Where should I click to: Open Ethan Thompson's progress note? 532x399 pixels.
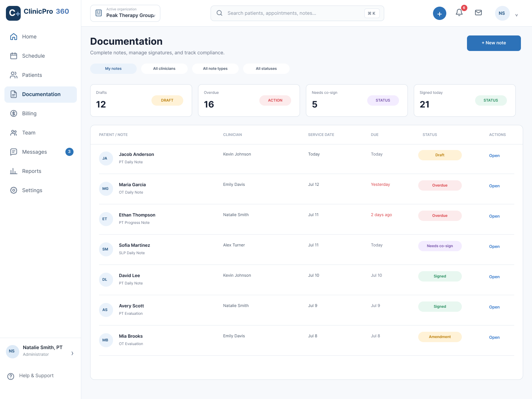(x=494, y=216)
